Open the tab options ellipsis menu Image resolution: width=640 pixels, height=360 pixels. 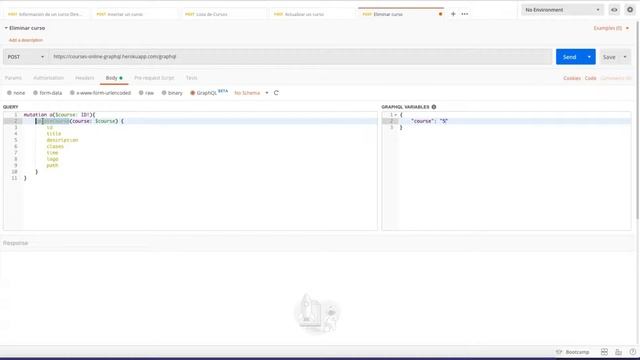[465, 14]
